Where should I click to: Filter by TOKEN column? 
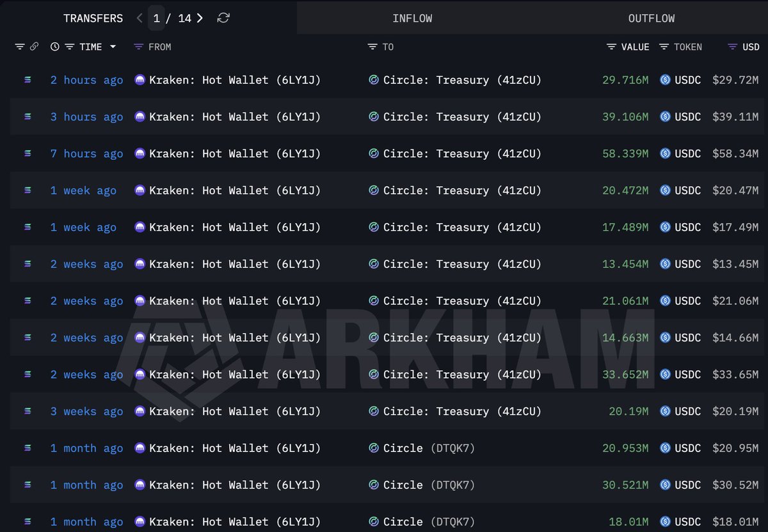click(x=664, y=47)
